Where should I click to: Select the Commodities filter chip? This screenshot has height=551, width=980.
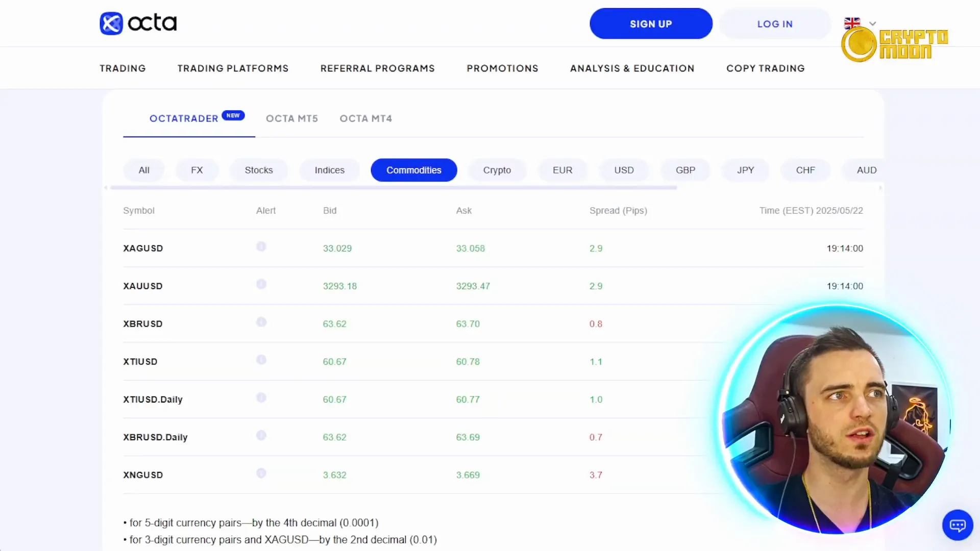coord(414,170)
